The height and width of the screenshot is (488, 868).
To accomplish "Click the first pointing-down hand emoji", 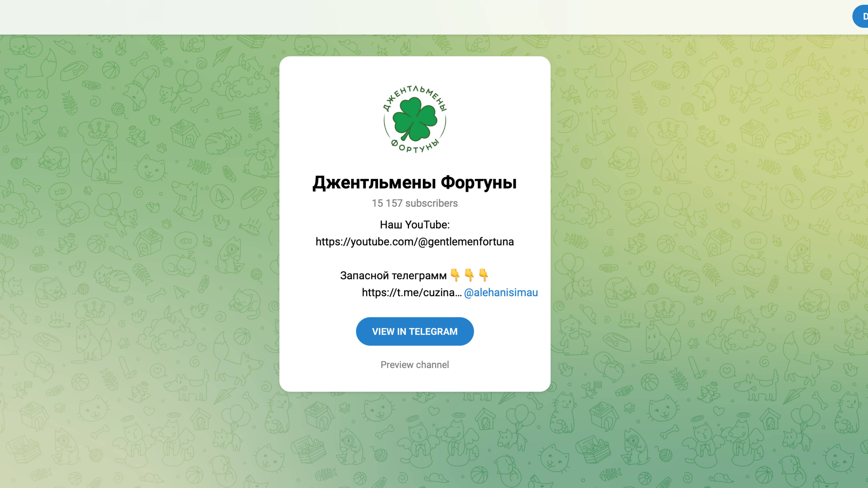I will [455, 275].
